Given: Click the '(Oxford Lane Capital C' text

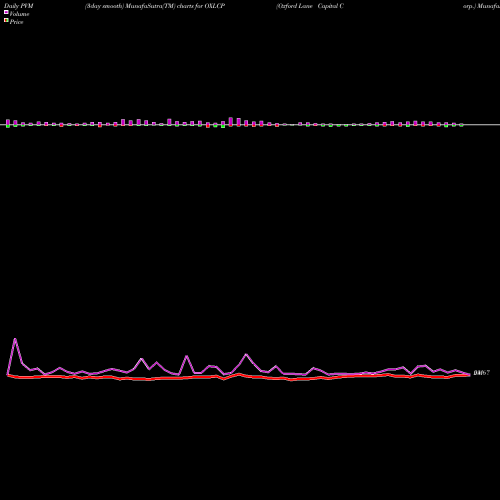Looking at the screenshot, I should coord(310,6).
